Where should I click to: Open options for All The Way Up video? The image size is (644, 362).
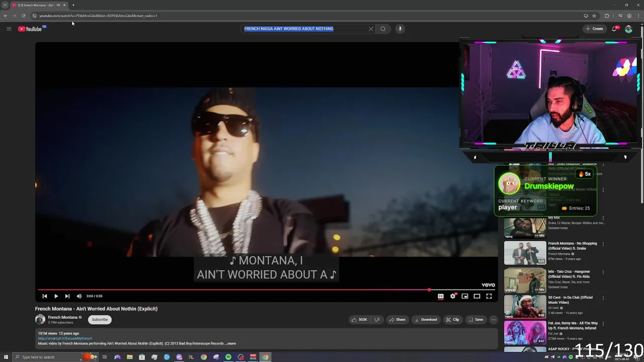pos(603,324)
